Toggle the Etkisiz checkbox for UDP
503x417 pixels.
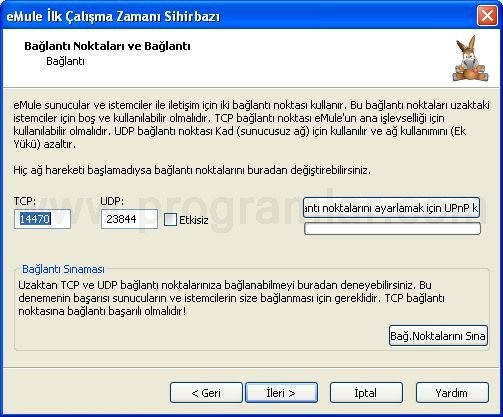tap(170, 220)
